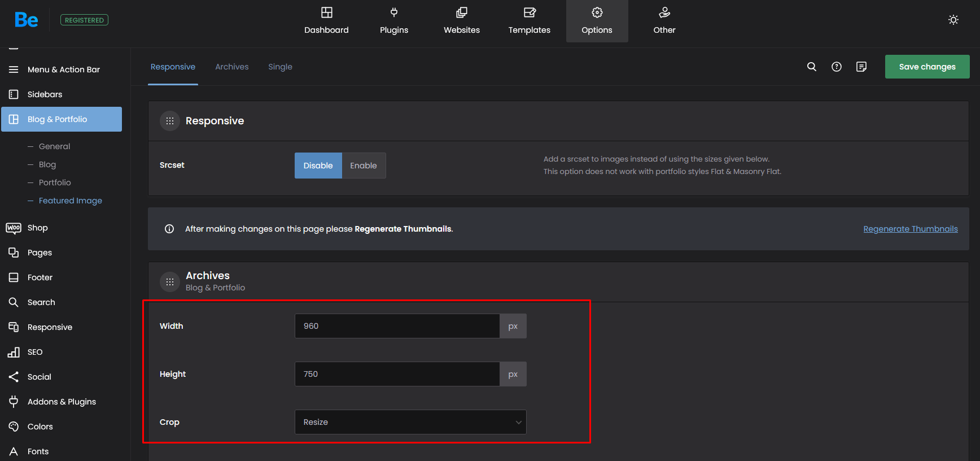
Task: Focus the Width input field
Action: pos(397,326)
